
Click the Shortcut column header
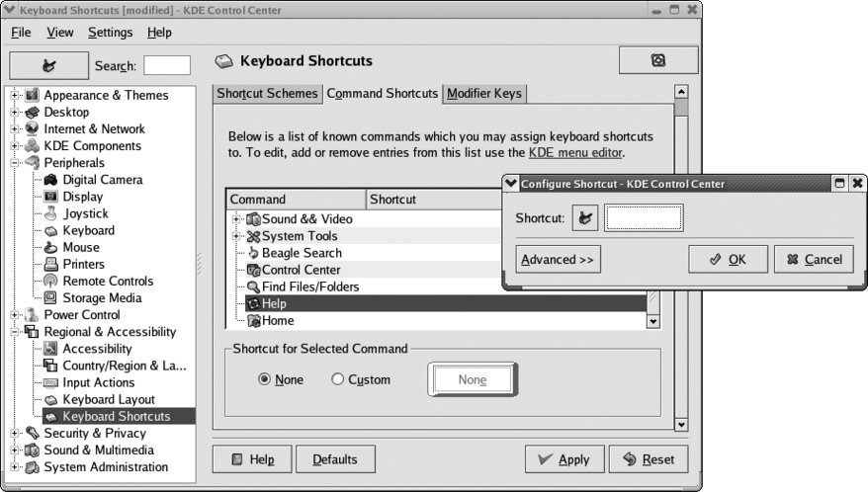point(435,200)
